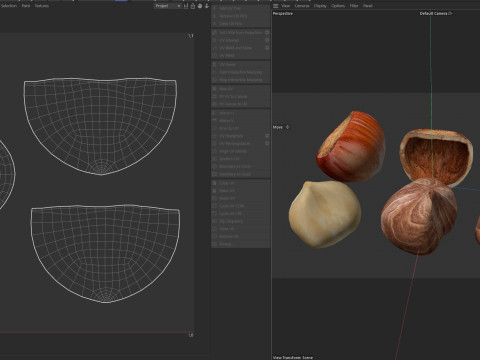
Task: Choose Add UV Pins command
Action: tap(241, 8)
